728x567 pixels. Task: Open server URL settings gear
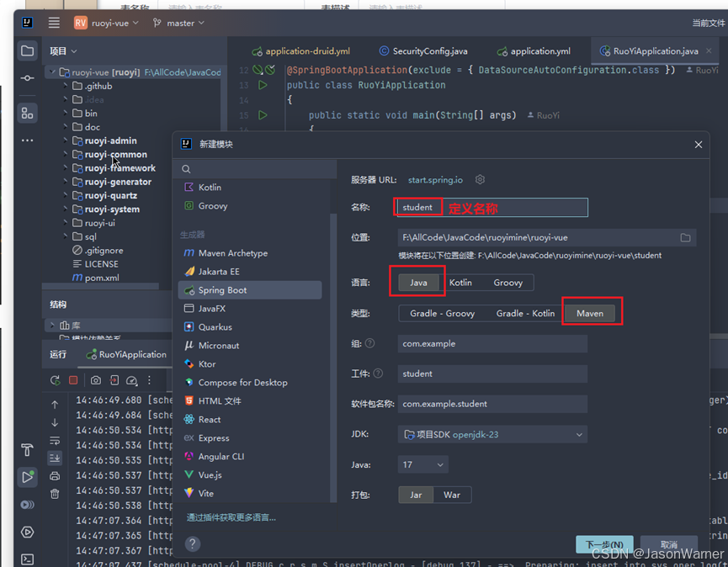(480, 179)
